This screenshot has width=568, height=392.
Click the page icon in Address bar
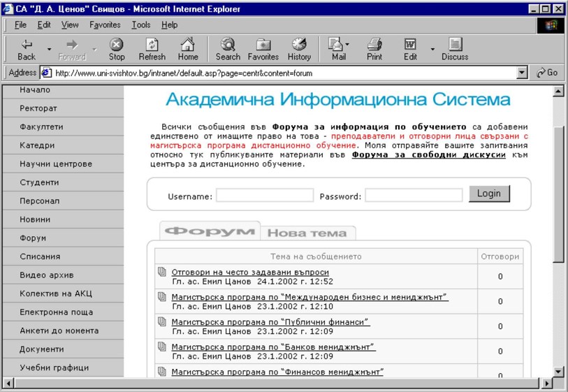coord(46,73)
